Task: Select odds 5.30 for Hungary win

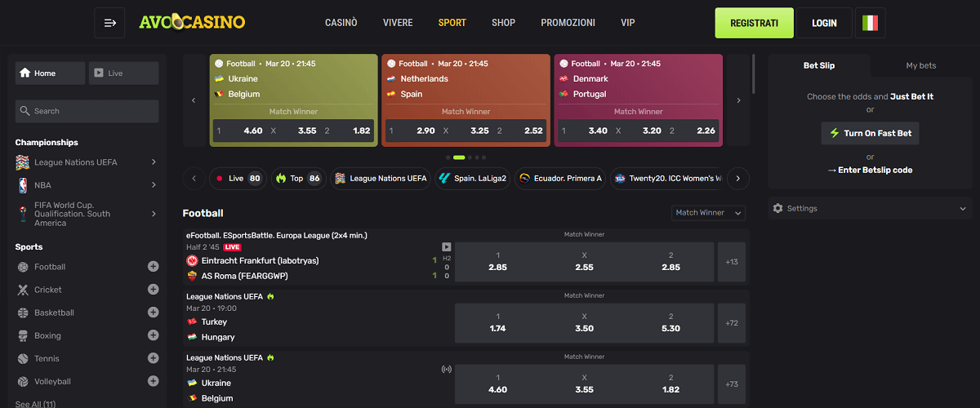Action: coord(670,322)
